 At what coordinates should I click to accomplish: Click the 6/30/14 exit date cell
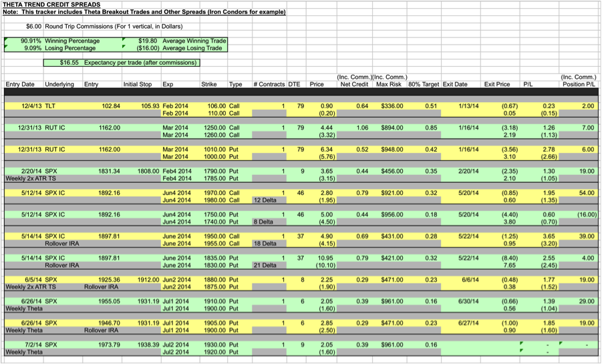point(468,301)
